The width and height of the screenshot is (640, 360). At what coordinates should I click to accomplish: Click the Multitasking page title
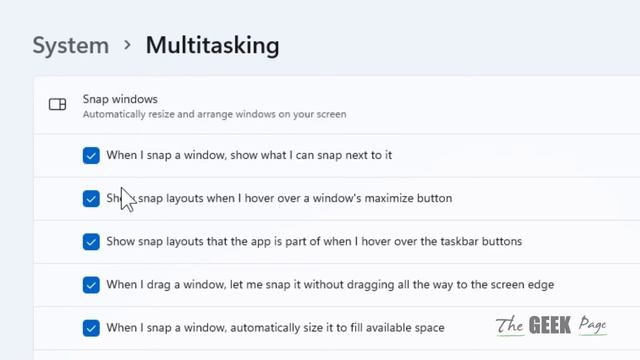coord(212,45)
